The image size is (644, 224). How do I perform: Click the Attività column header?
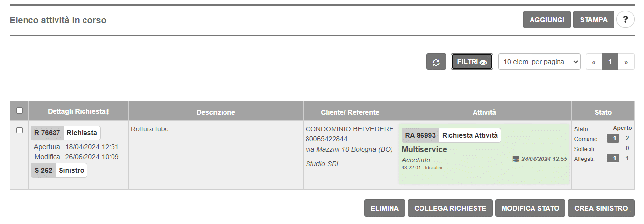pyautogui.click(x=484, y=112)
